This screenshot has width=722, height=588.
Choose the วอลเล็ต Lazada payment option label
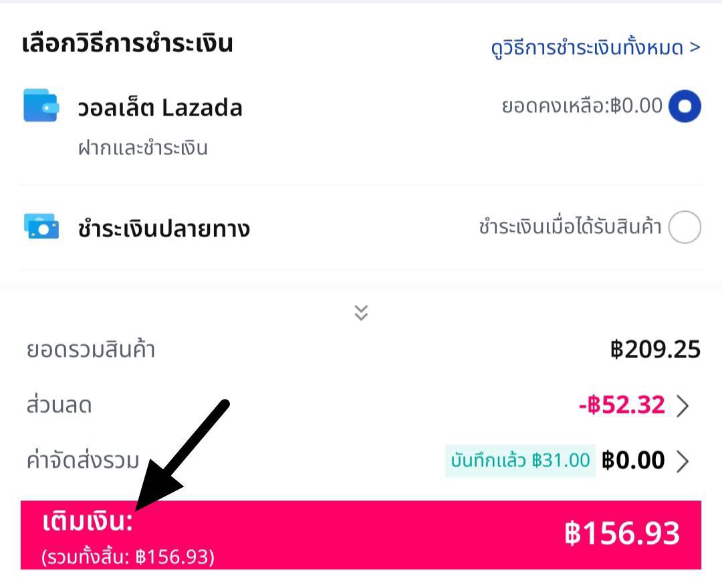[160, 108]
